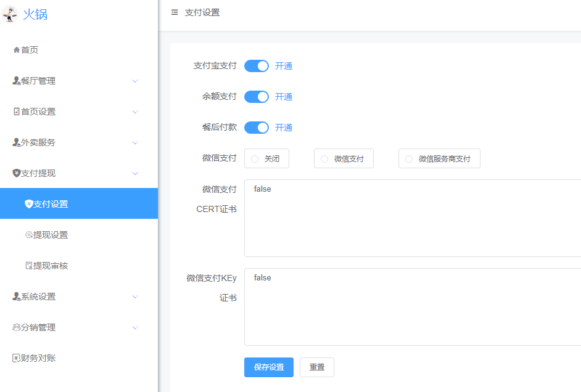Click the person icon beside 系统设置
The width and height of the screenshot is (581, 392).
(16, 296)
